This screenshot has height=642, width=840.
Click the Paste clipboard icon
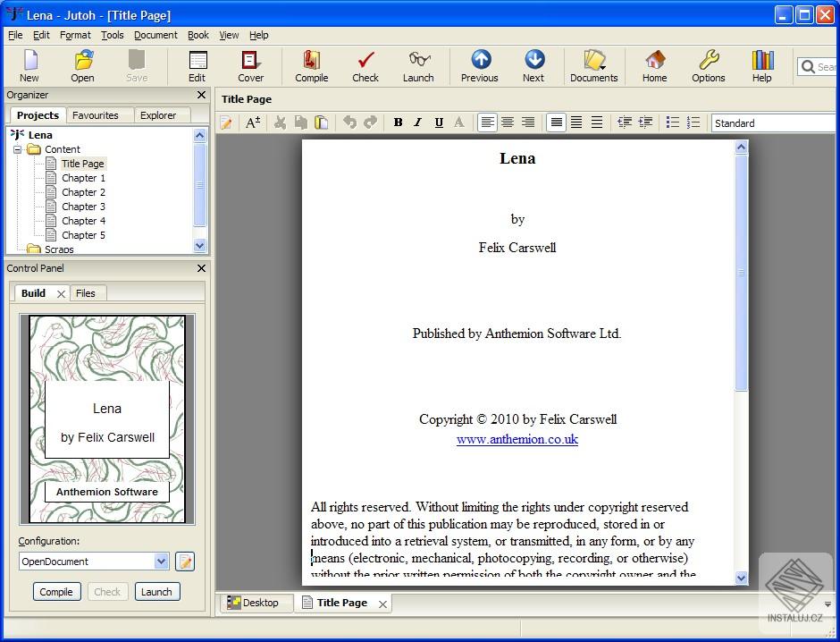(x=322, y=122)
